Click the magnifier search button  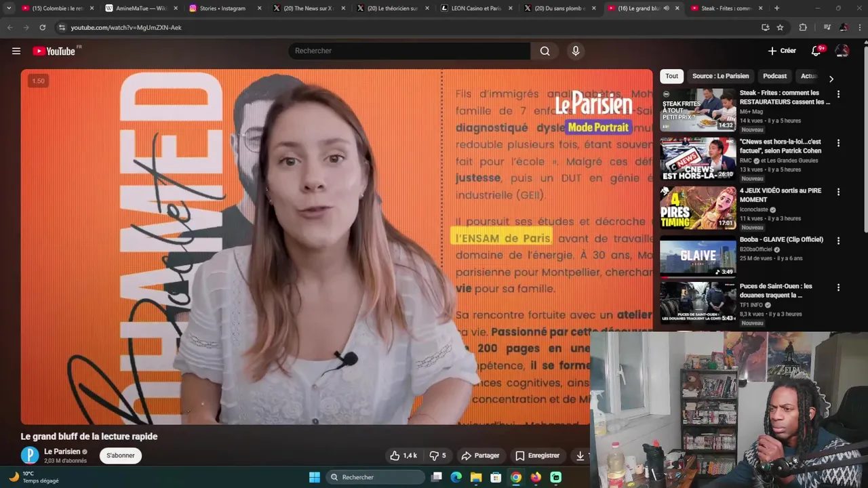545,51
